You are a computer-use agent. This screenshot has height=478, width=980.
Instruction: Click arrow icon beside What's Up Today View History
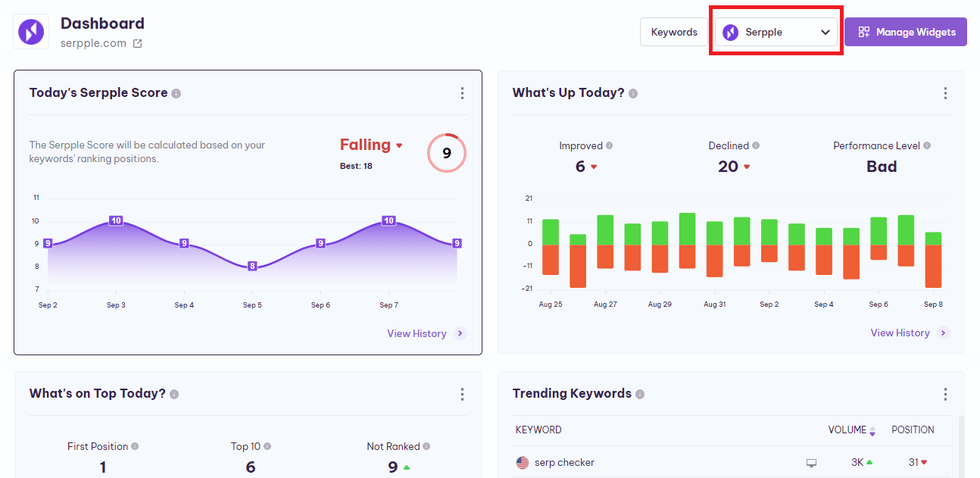click(x=944, y=333)
